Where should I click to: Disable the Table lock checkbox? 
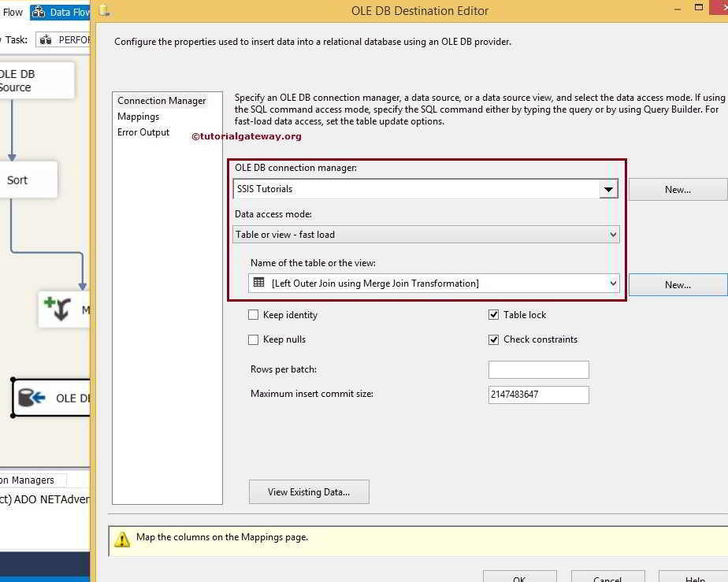coord(493,314)
